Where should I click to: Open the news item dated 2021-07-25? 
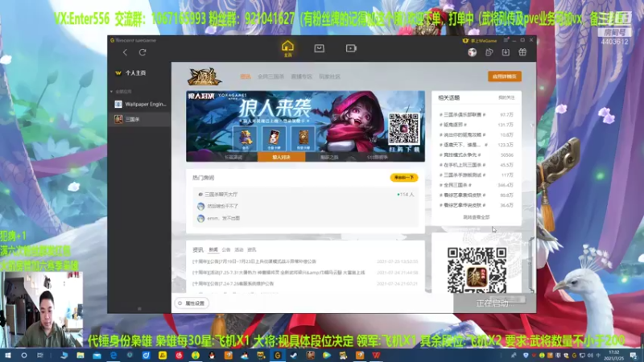305,261
